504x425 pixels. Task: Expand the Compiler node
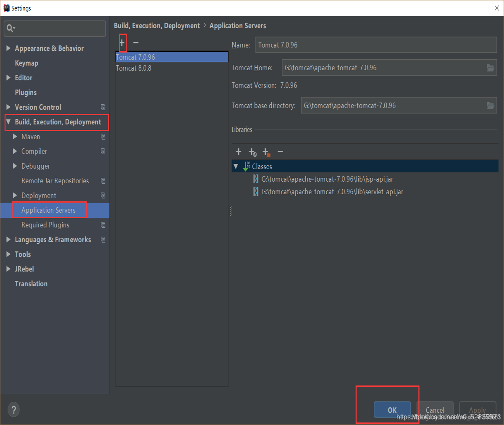coord(15,151)
